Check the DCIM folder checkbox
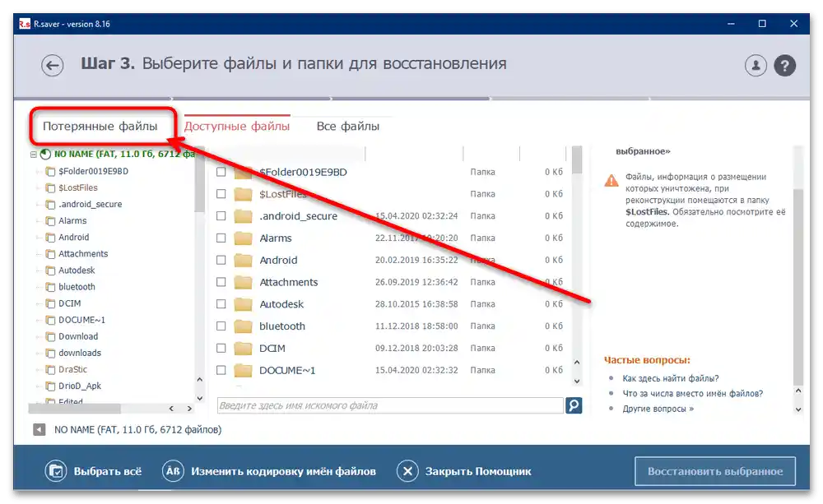 tap(221, 349)
